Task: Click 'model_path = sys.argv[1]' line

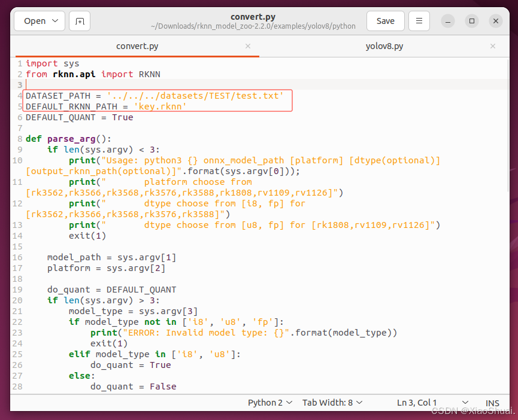Action: click(111, 257)
